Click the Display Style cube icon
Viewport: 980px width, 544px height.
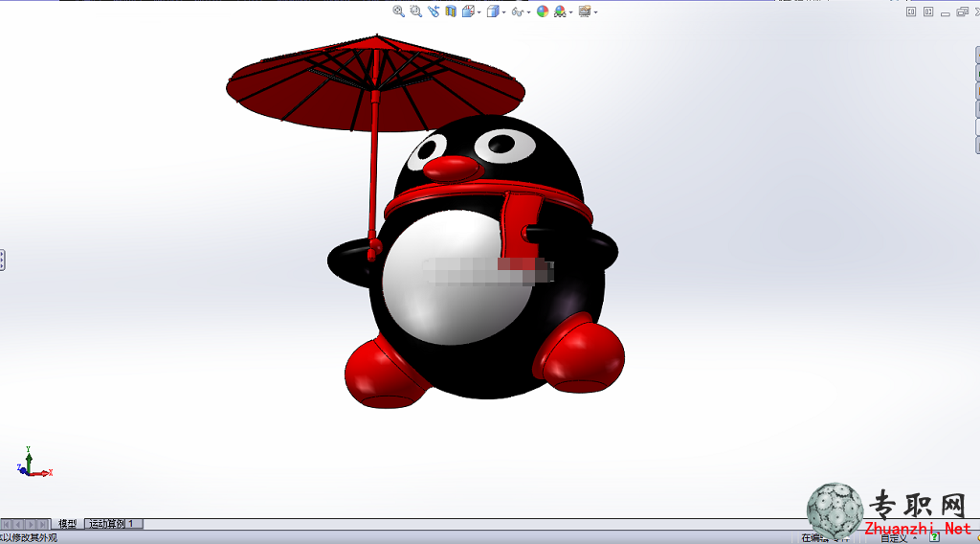point(493,11)
